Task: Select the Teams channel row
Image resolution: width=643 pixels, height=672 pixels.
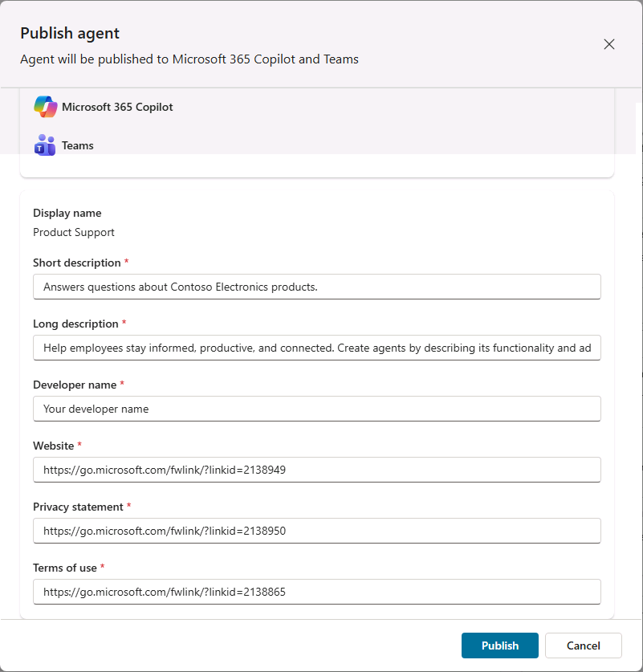Action: click(241, 145)
